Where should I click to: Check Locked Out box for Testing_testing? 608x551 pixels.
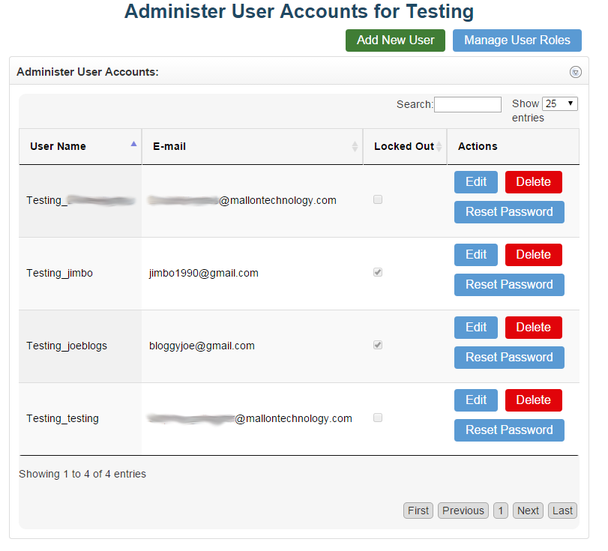point(377,418)
